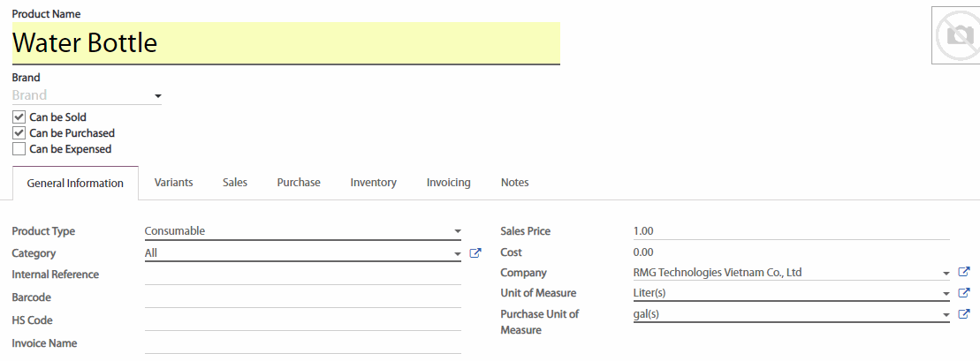Enable the Can be Expensed checkbox
This screenshot has height=361, width=980.
(19, 149)
